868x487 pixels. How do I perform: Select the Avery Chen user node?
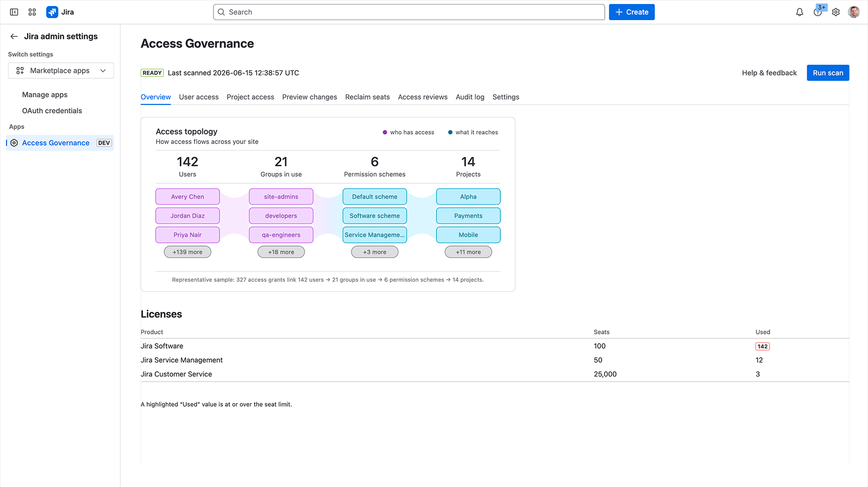click(x=187, y=197)
